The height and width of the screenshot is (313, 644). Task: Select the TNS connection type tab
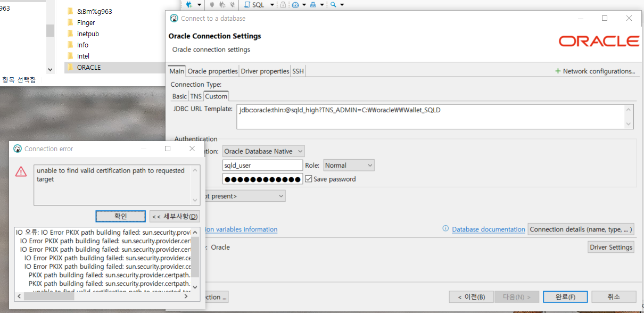coord(196,96)
